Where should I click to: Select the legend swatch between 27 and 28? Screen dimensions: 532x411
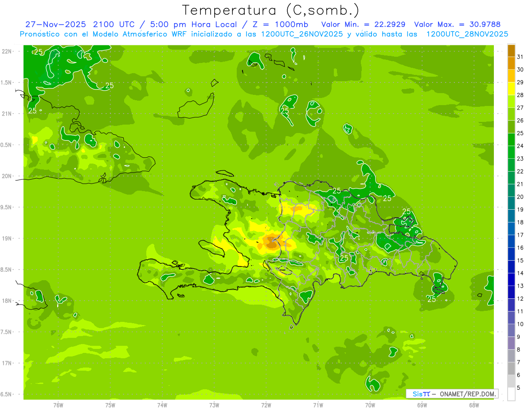click(x=511, y=101)
